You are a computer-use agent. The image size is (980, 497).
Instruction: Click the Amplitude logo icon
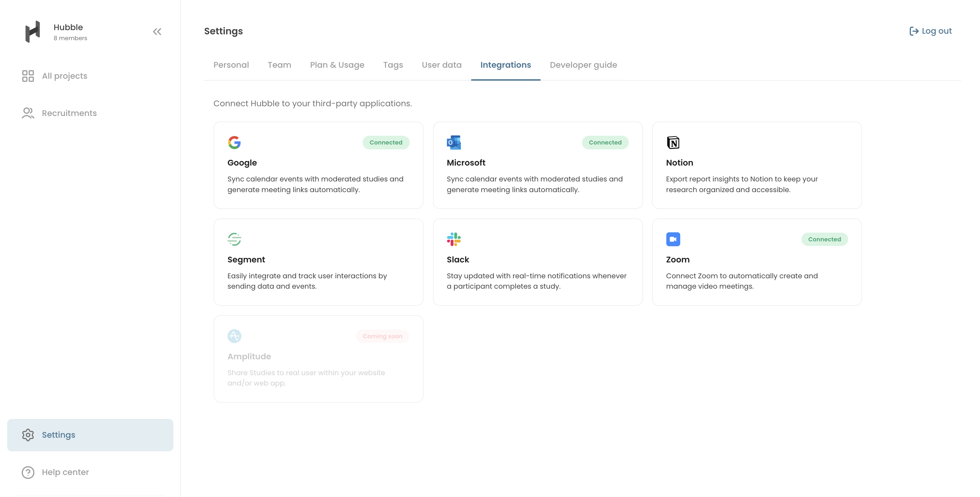coord(234,336)
